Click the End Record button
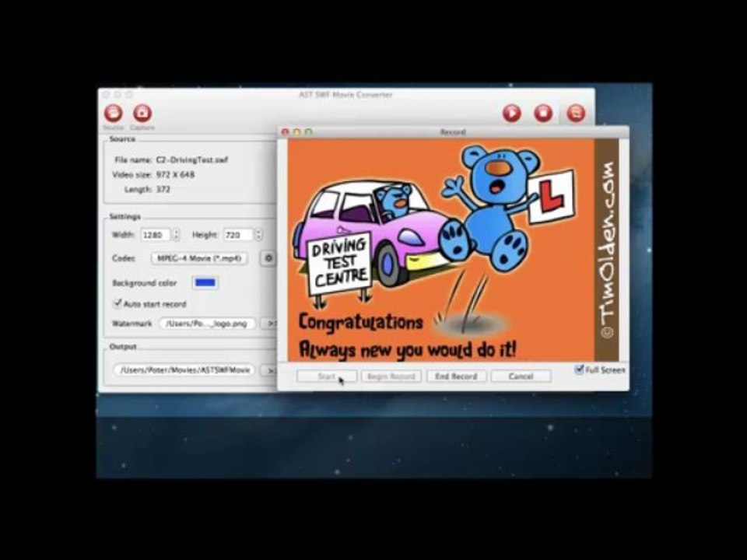The height and width of the screenshot is (560, 747). tap(456, 376)
